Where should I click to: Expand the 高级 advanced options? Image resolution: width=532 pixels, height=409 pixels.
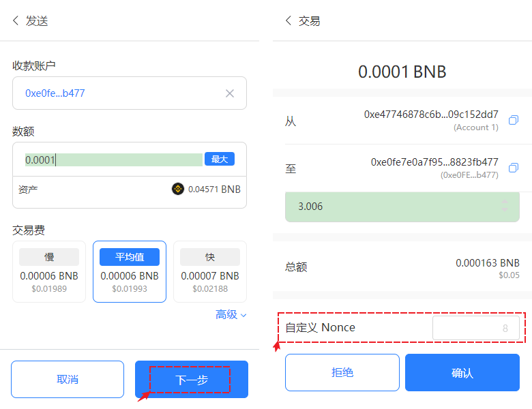point(231,314)
